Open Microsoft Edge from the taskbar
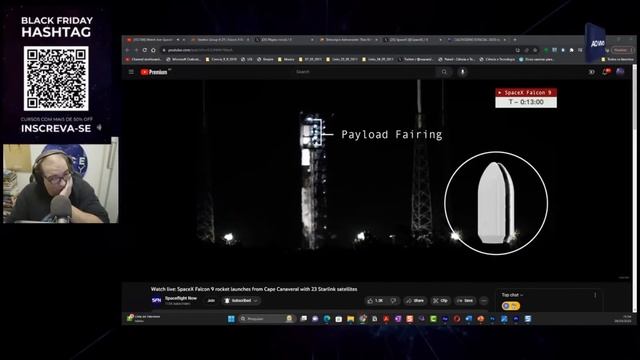Screen dimensions: 640x360 pyautogui.click(x=327, y=319)
